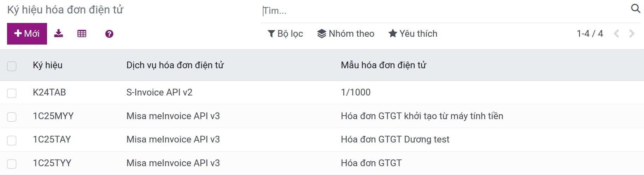This screenshot has width=644, height=175.
Task: Click the 1-4 / 4 pager counter
Action: pyautogui.click(x=590, y=34)
